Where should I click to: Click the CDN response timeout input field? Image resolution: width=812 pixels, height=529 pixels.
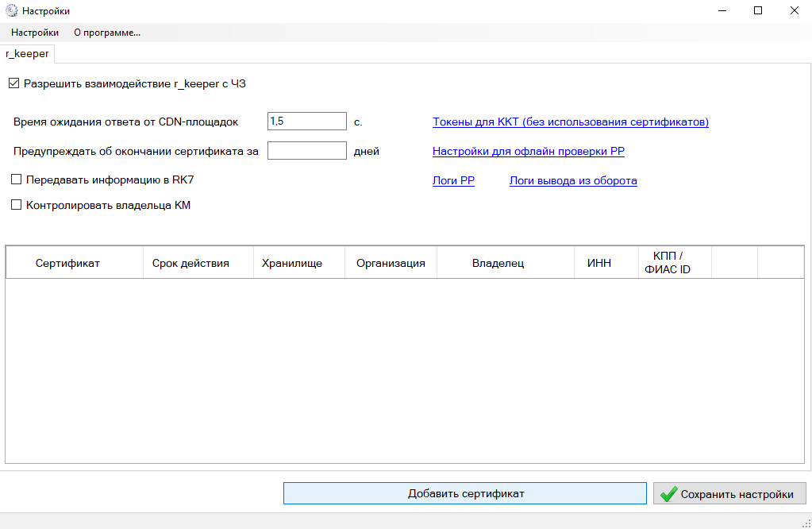pos(306,121)
